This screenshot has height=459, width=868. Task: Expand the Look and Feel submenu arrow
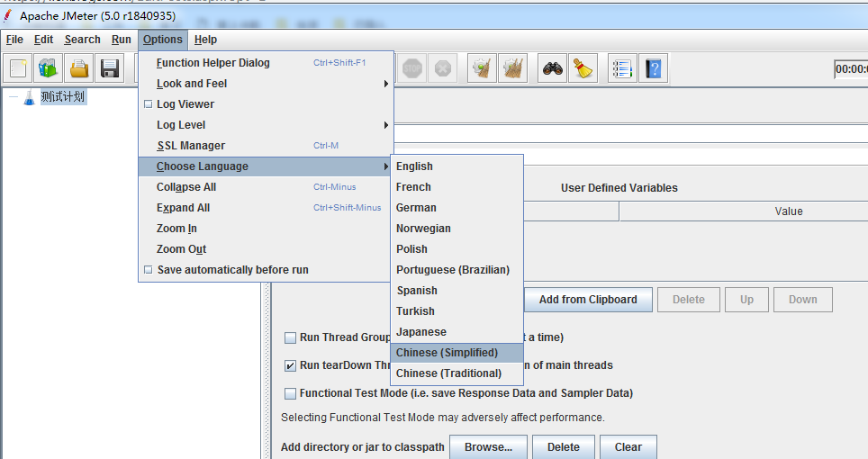click(386, 84)
